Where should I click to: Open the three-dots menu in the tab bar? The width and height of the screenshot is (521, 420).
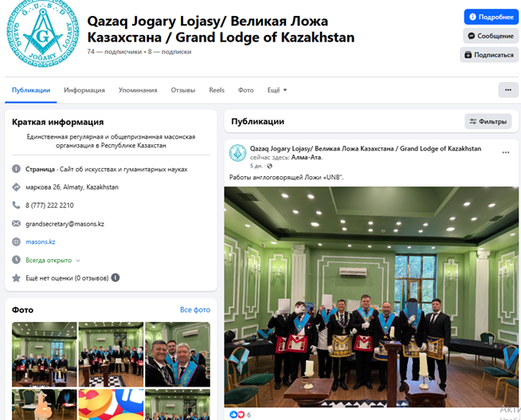pos(508,90)
